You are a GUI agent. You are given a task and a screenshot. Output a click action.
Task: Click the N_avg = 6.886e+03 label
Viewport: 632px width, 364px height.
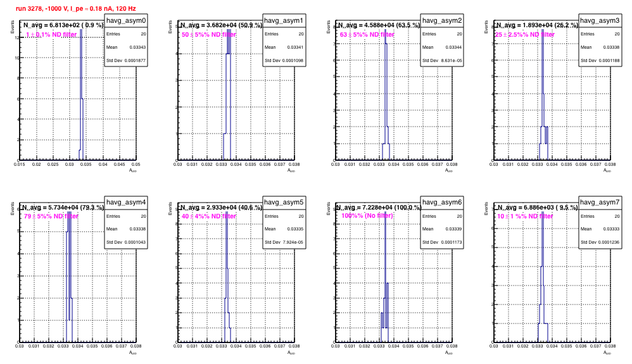[x=537, y=208]
